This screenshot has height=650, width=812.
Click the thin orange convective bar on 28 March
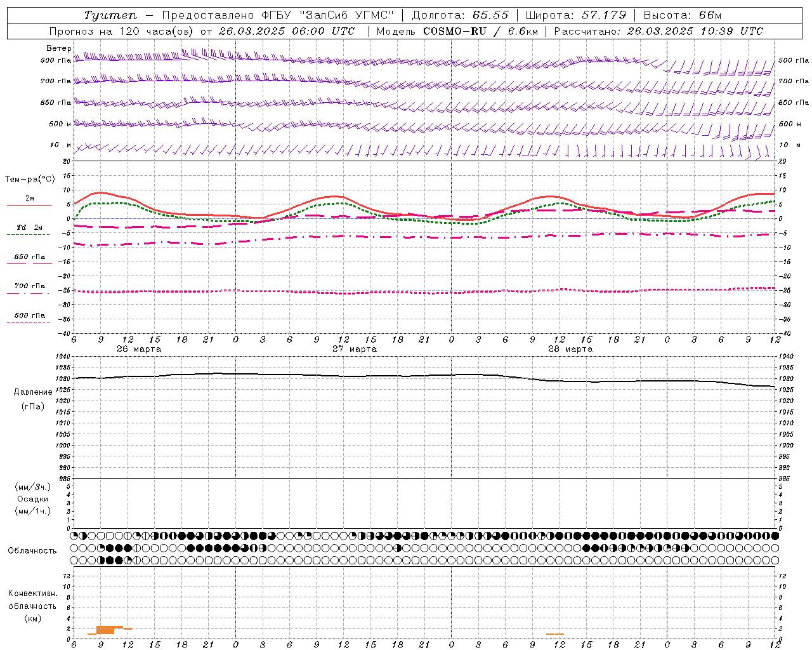tap(555, 633)
